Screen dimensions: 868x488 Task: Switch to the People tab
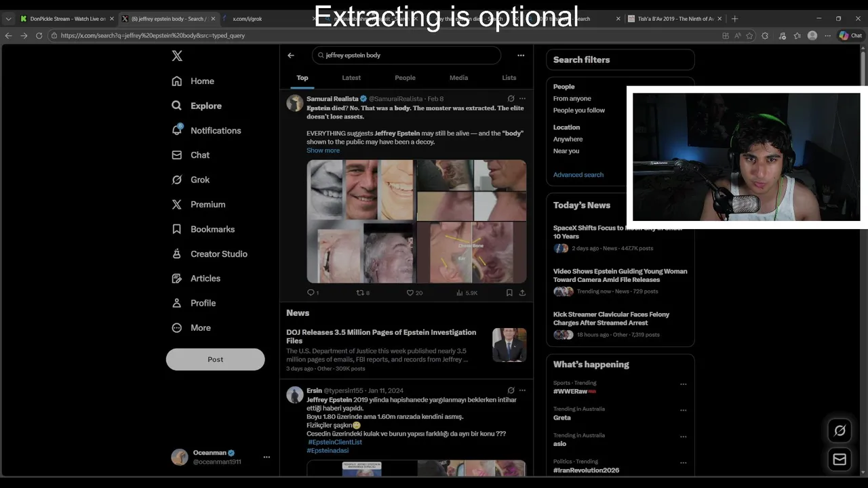[x=405, y=78]
